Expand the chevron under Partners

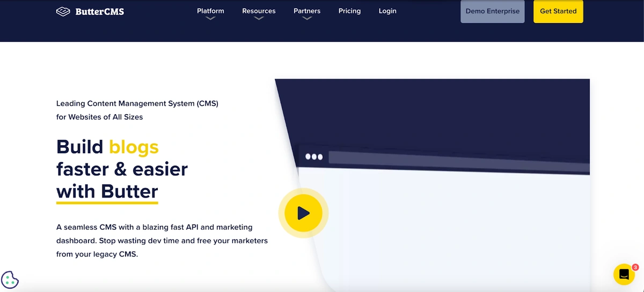307,18
